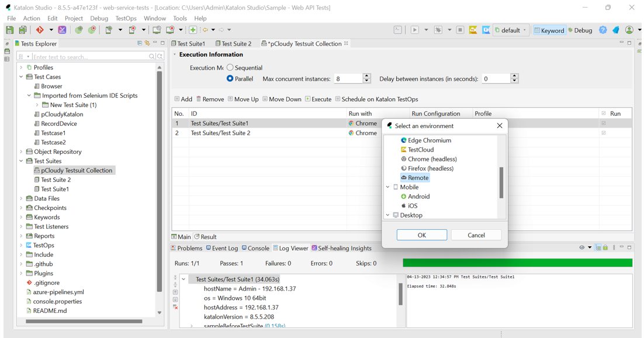Click the green plus New item icon
Image resolution: width=644 pixels, height=338 pixels.
192,30
